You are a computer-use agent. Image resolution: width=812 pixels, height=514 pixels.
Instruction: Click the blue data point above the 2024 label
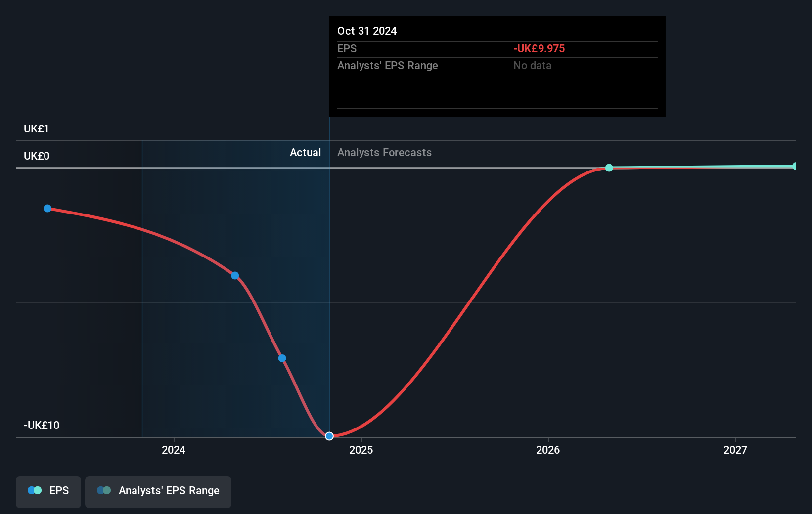235,275
